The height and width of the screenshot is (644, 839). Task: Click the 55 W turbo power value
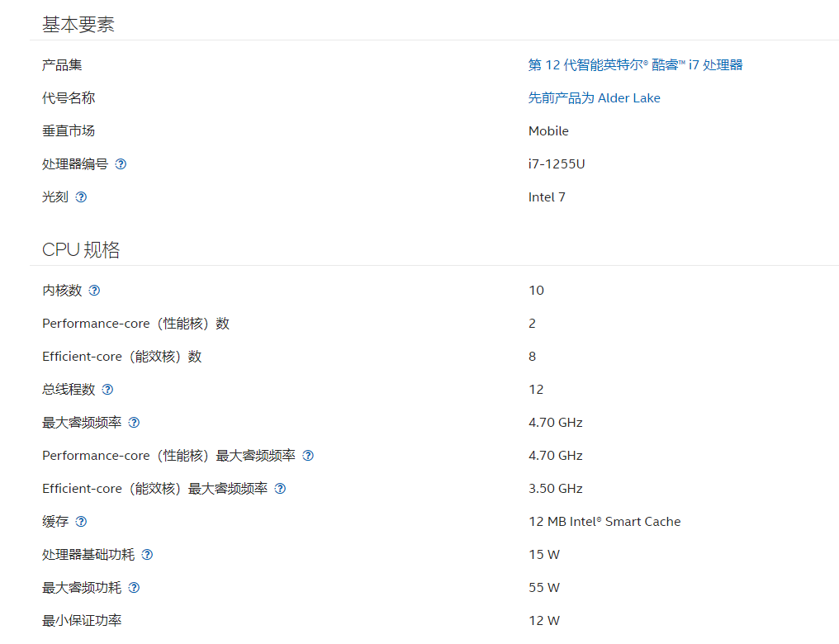coord(544,588)
